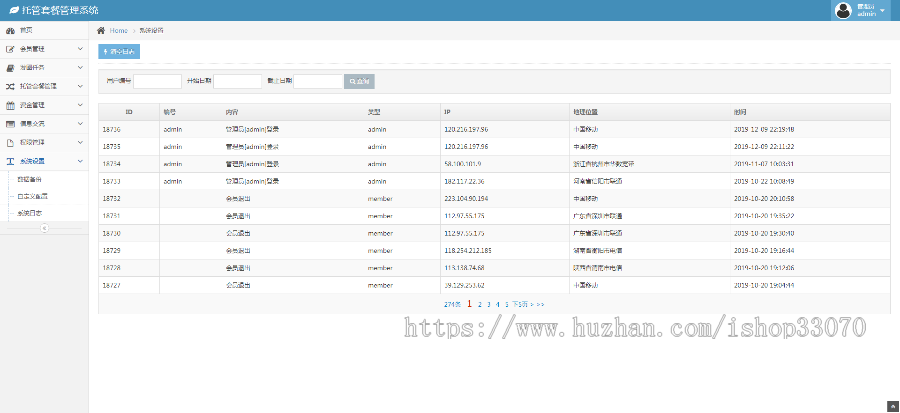The width and height of the screenshot is (900, 413).
Task: Click the gray 查询 search button
Action: coord(359,81)
